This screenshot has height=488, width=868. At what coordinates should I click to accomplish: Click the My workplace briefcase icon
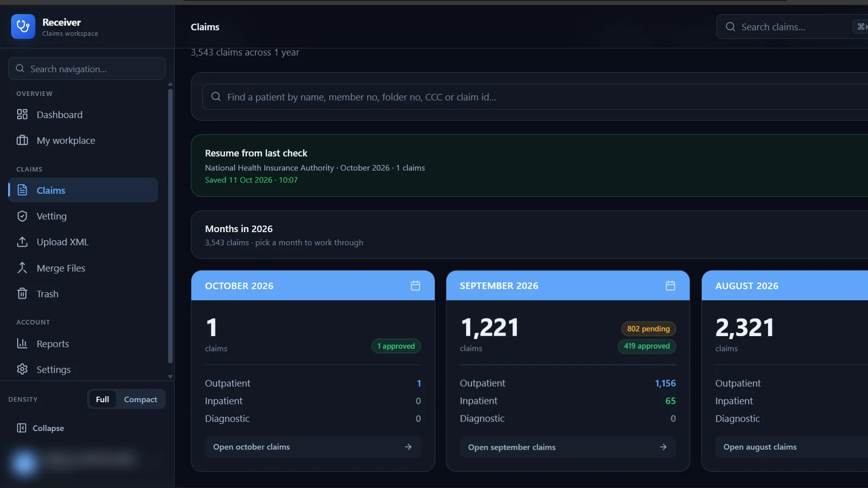(x=22, y=140)
